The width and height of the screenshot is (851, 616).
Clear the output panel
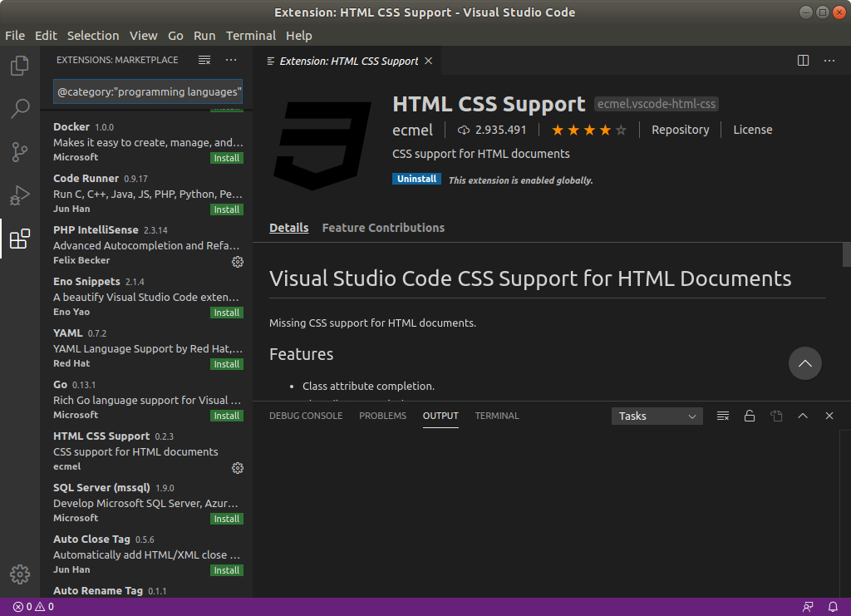coord(722,416)
